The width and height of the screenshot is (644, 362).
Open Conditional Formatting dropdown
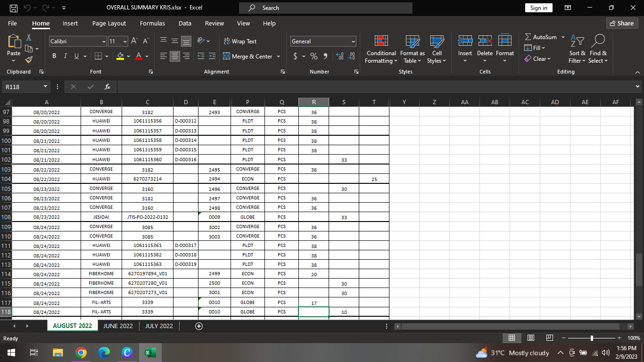381,49
